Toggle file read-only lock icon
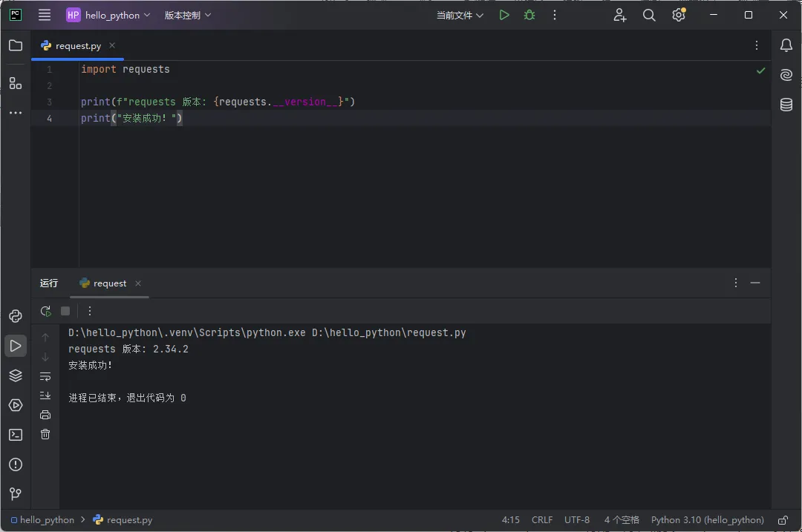The image size is (802, 532). coord(783,520)
